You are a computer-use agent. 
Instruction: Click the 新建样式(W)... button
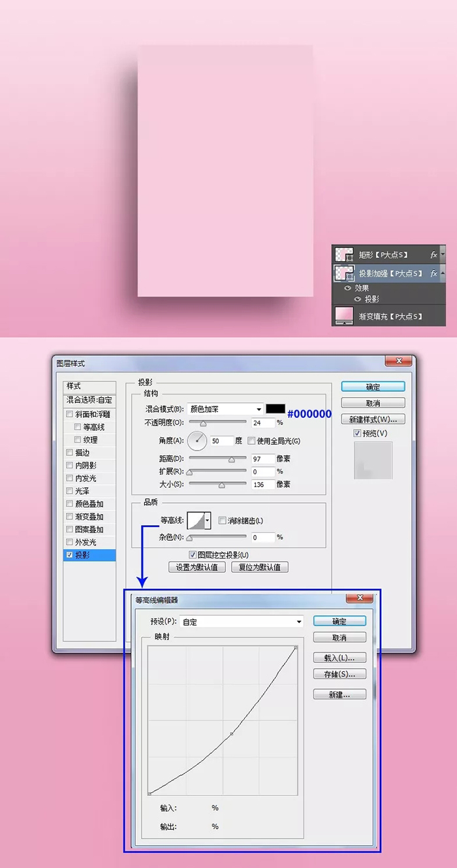pos(373,419)
